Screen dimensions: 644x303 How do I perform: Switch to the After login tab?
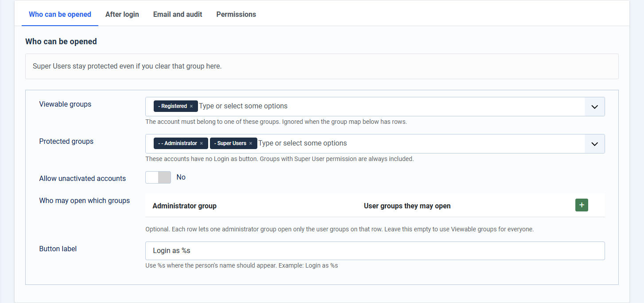[122, 14]
